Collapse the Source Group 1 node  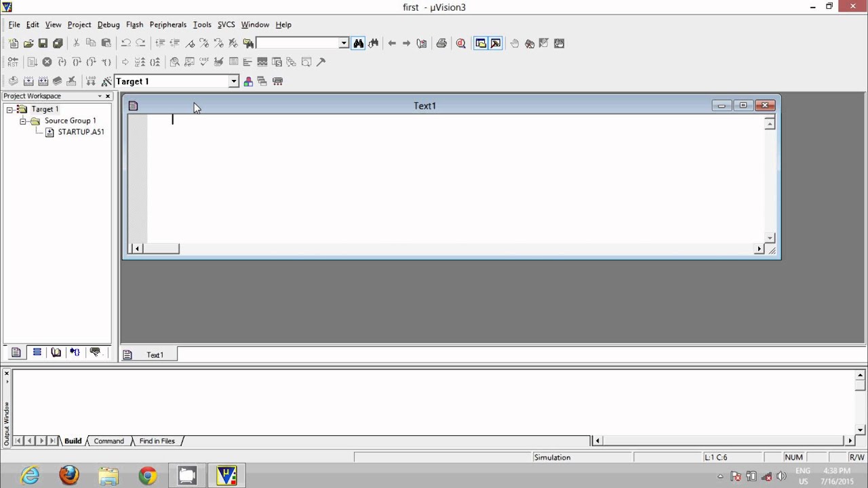click(22, 121)
